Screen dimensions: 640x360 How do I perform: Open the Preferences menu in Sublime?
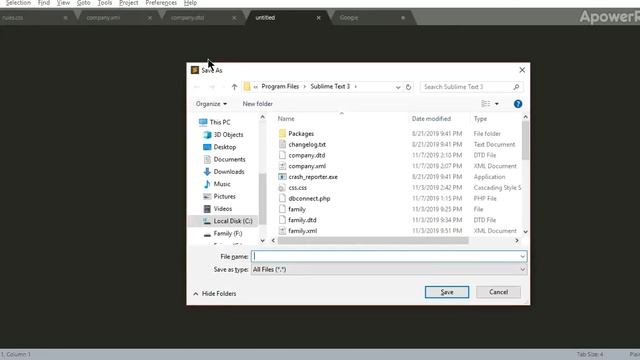pos(161,3)
